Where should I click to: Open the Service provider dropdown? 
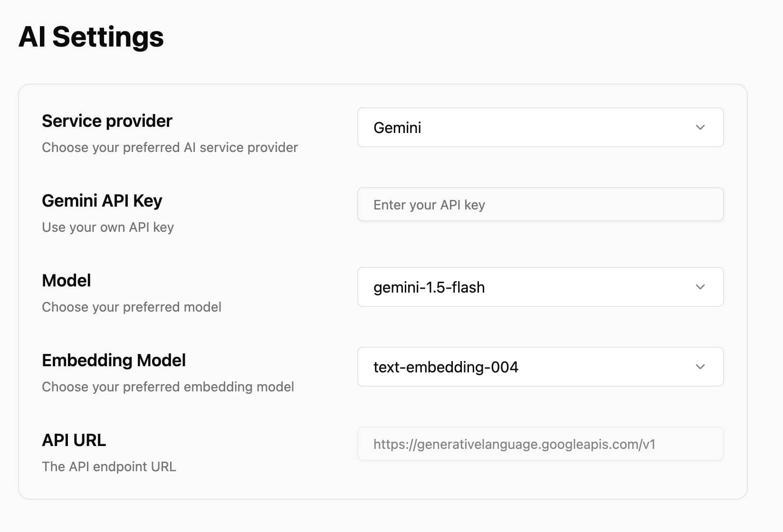click(540, 127)
